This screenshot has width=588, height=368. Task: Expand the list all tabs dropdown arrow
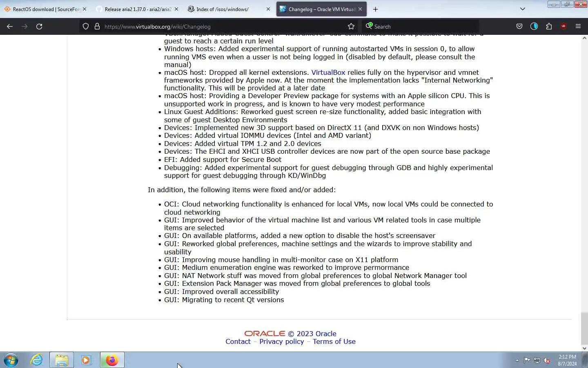tap(522, 9)
